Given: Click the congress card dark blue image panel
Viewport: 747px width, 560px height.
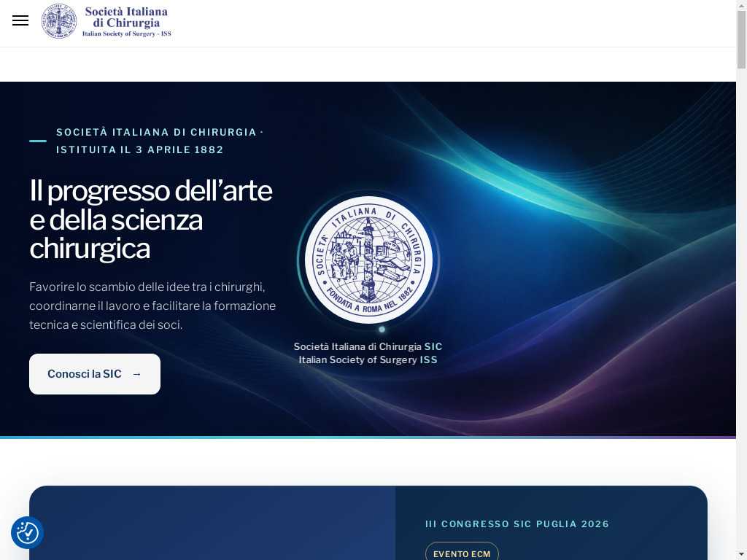Looking at the screenshot, I should 212,523.
